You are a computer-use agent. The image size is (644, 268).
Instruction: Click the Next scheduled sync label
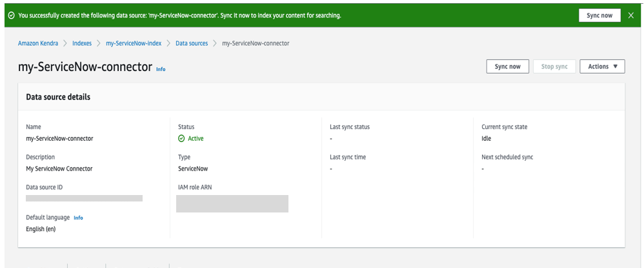[x=507, y=157]
